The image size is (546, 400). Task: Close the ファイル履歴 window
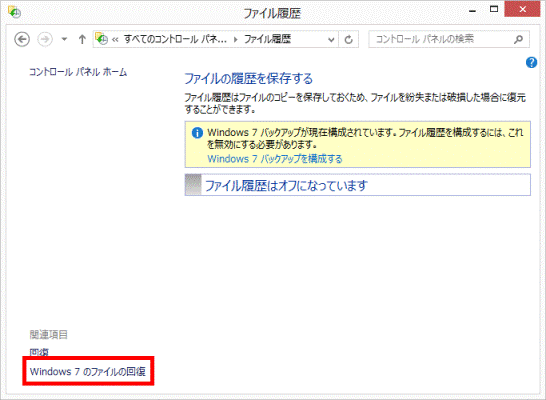click(522, 9)
